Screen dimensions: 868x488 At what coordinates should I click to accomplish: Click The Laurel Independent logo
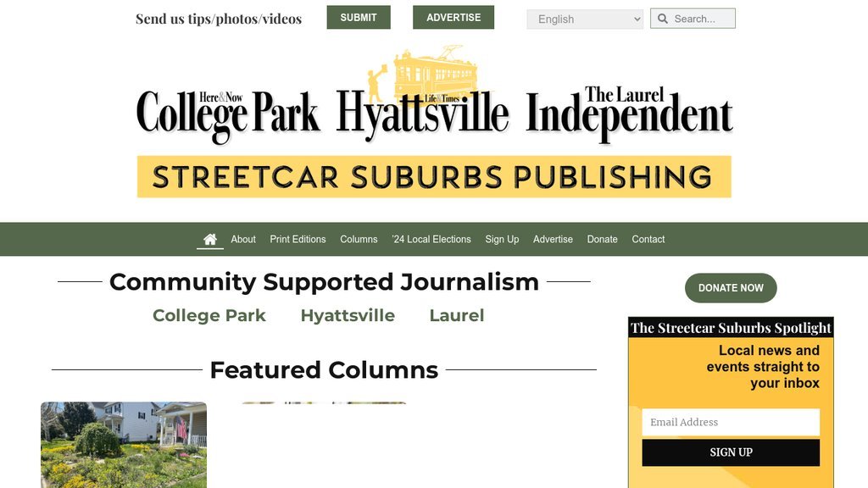(x=630, y=114)
